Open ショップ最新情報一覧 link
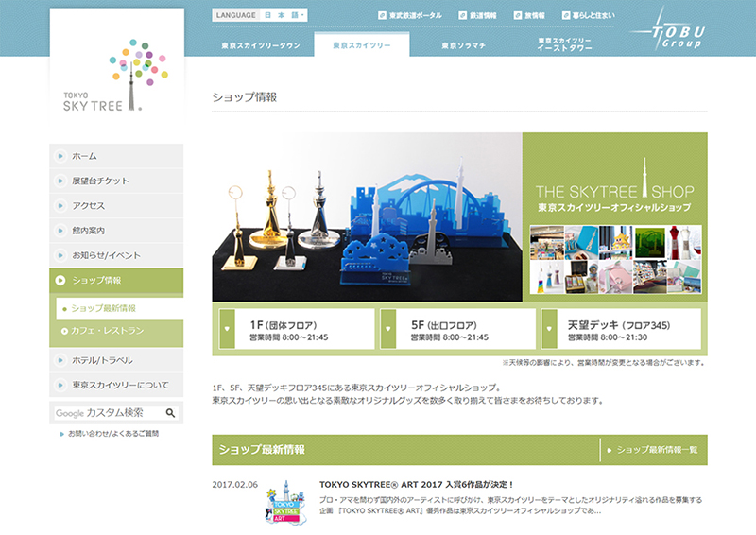Image resolution: width=756 pixels, height=535 pixels. pyautogui.click(x=656, y=450)
